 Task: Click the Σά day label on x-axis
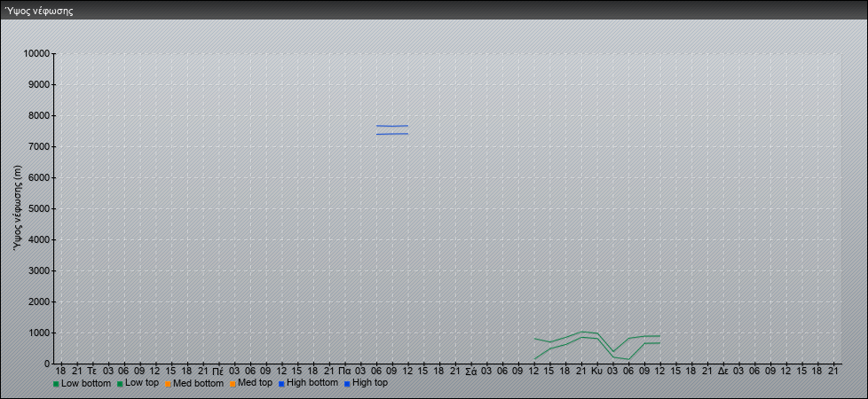coord(470,371)
